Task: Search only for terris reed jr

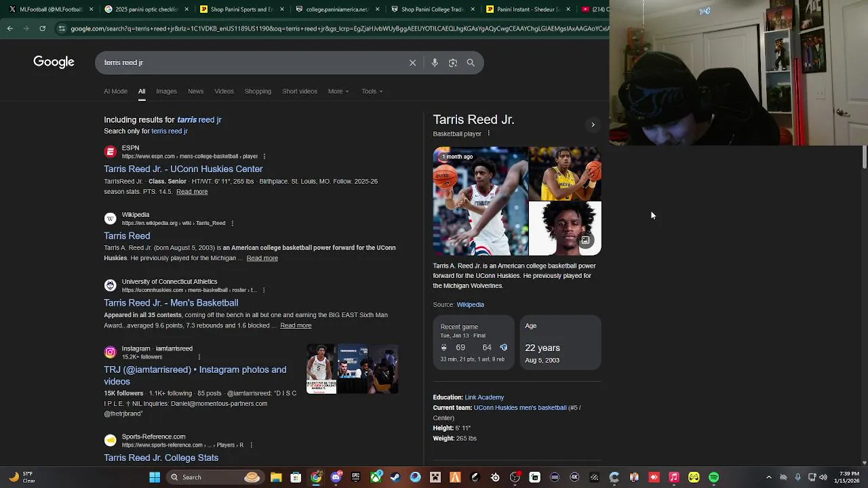Action: [170, 131]
